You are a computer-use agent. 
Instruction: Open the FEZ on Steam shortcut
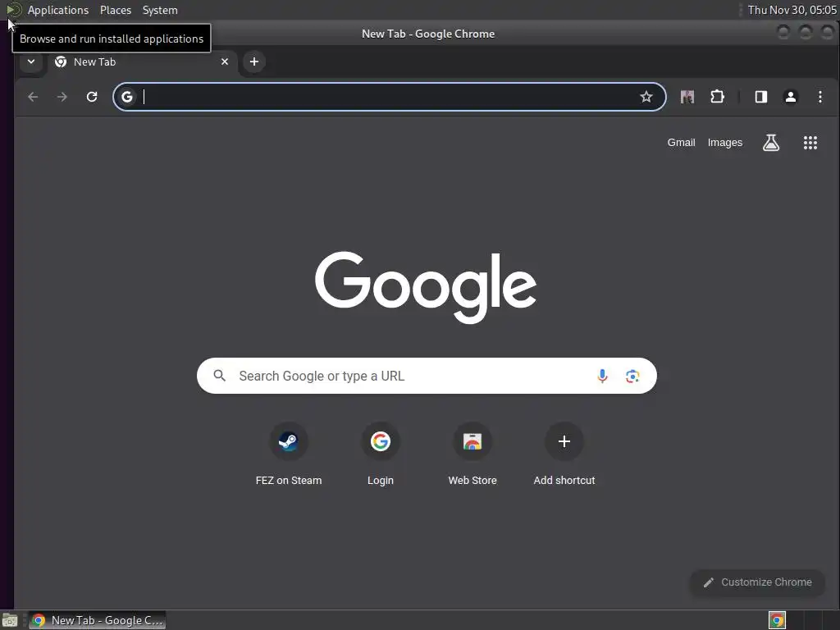289,454
